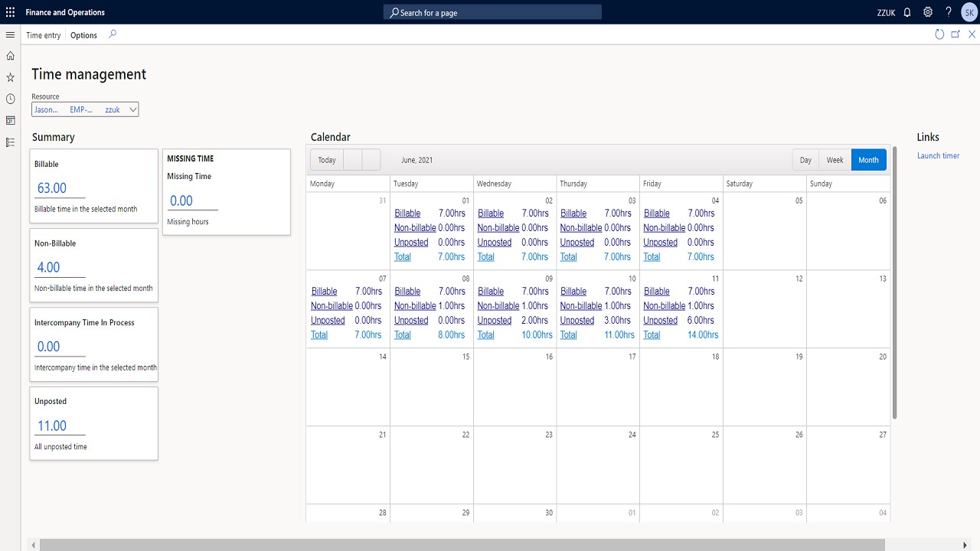Click the horizontal scrollbar at the bottom
The width and height of the screenshot is (980, 551).
(462, 545)
